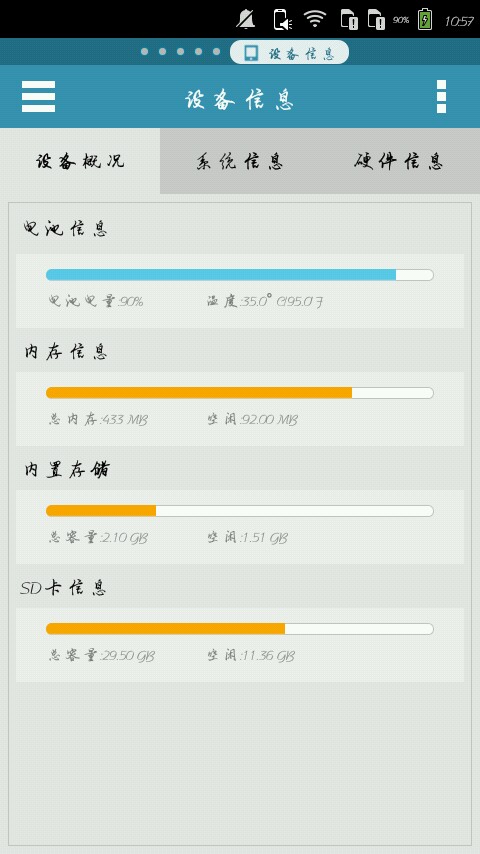
Task: Switch to the 系统信息 tab
Action: coord(240,161)
